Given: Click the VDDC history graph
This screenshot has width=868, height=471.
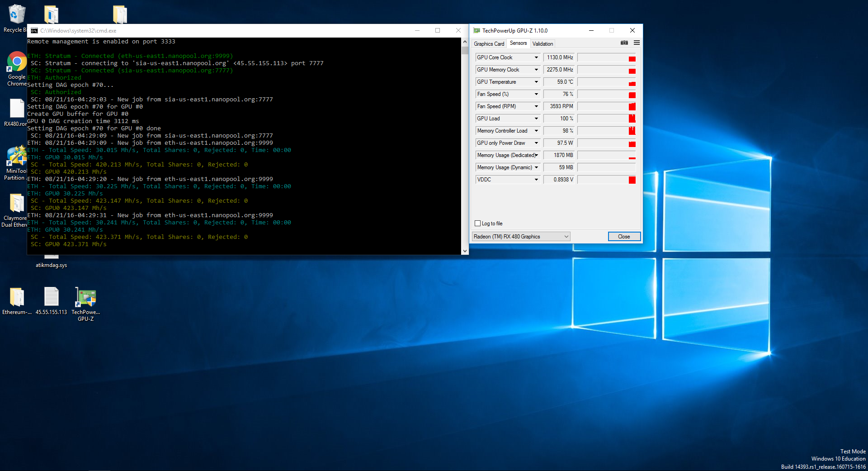Looking at the screenshot, I should [607, 180].
